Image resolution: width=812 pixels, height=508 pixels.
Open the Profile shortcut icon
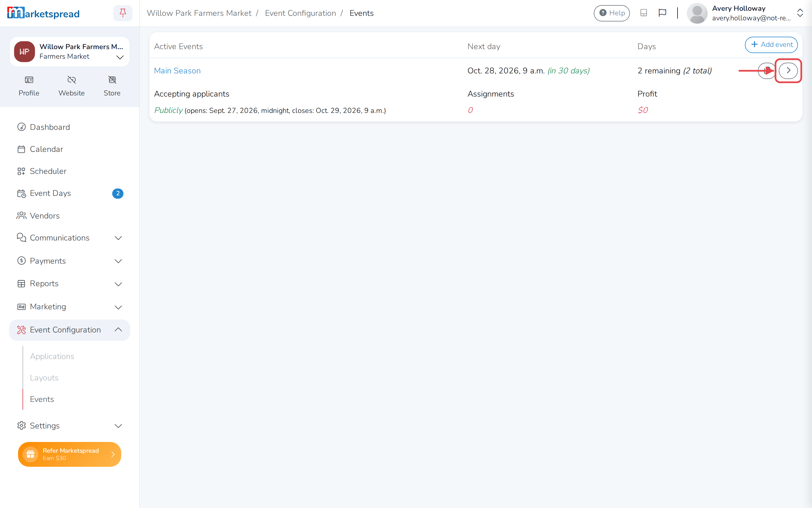(29, 86)
